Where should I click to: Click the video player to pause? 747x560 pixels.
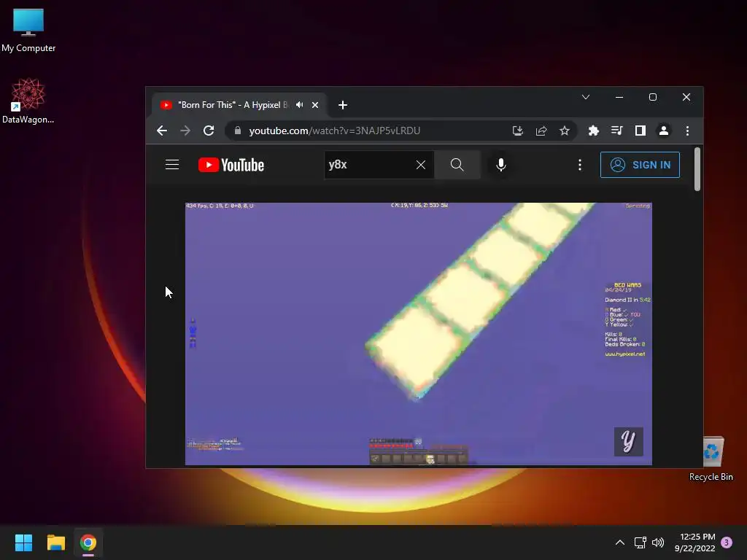418,334
